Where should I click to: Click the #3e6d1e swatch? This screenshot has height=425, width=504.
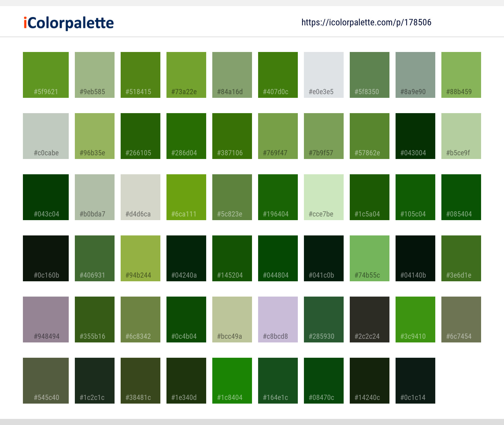tap(461, 258)
